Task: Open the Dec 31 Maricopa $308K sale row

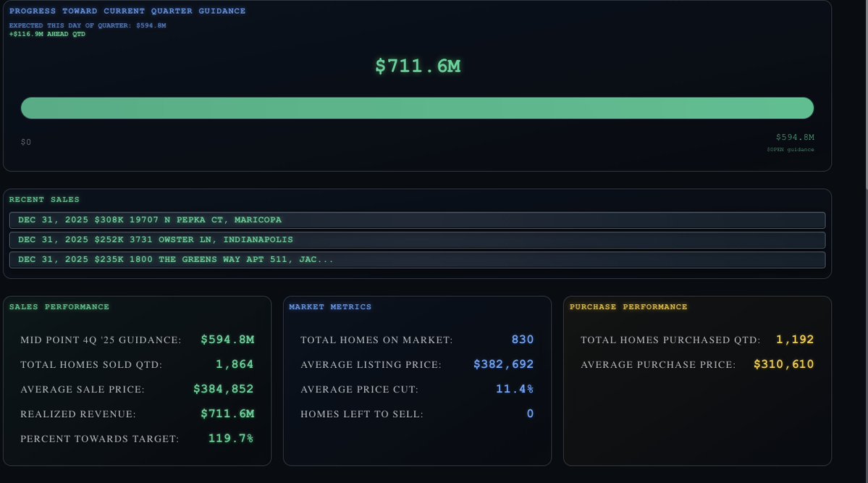Action: (417, 220)
